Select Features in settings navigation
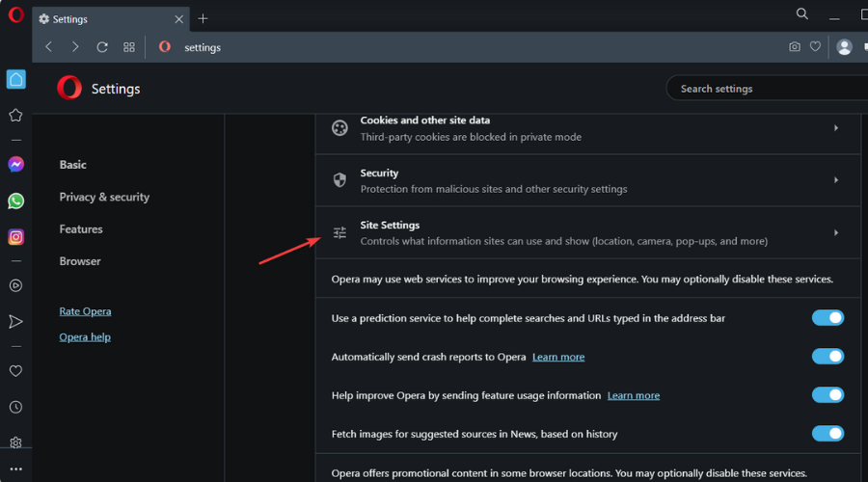 [x=81, y=229]
